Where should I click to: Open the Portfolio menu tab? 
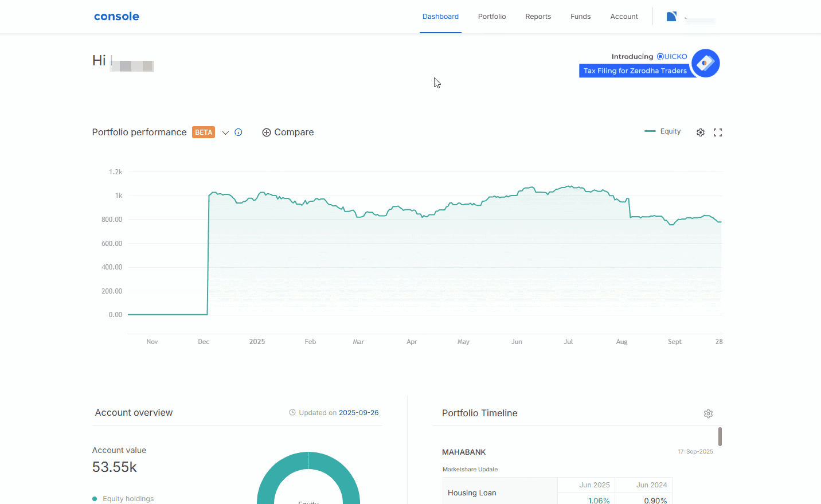(x=492, y=17)
